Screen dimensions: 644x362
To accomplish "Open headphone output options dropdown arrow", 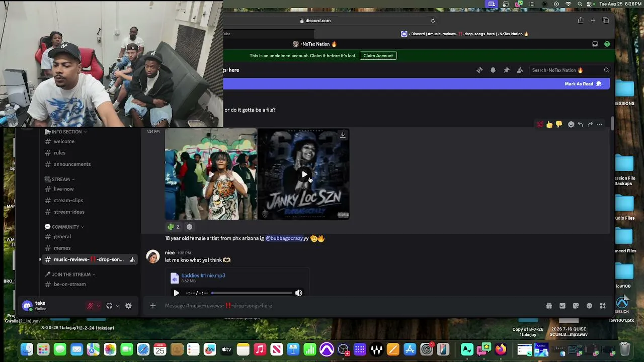I will click(x=117, y=306).
